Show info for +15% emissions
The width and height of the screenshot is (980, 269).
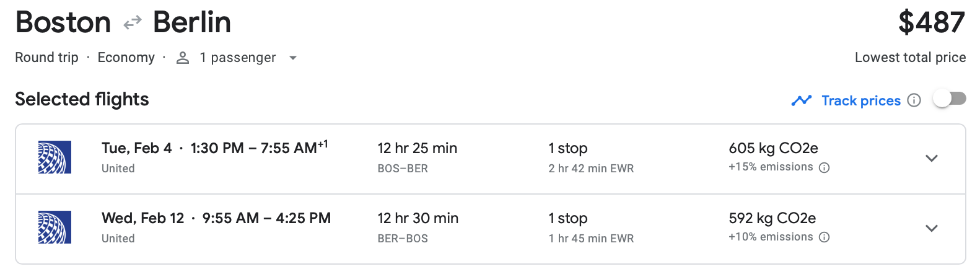pyautogui.click(x=824, y=168)
